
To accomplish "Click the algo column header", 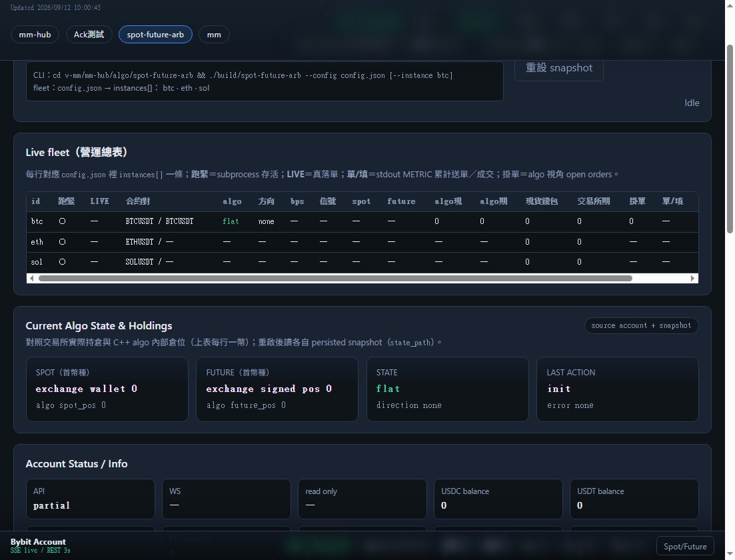I will 232,201.
